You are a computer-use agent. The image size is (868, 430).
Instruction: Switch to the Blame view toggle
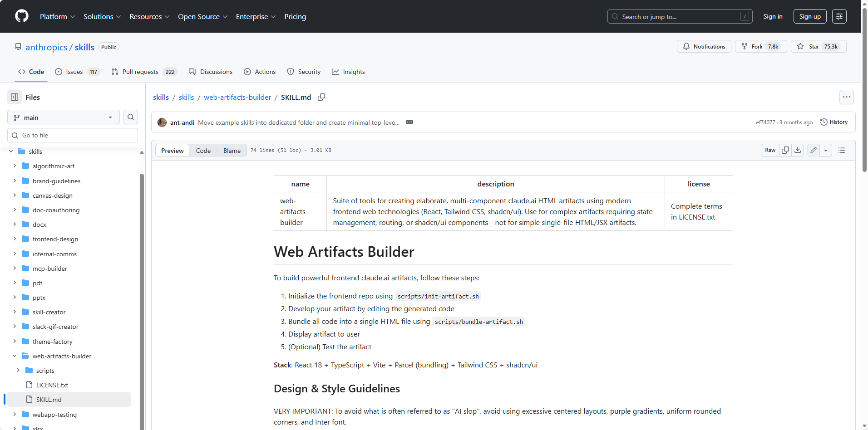232,151
